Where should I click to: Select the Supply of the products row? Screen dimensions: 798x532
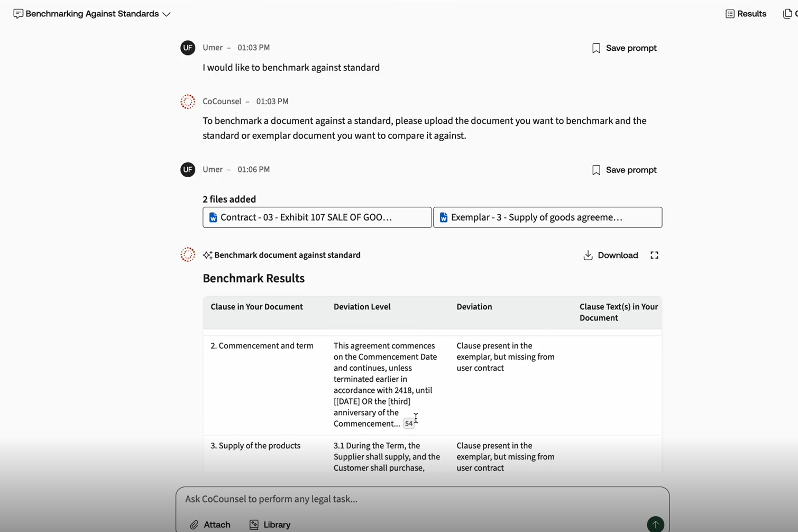(x=255, y=446)
